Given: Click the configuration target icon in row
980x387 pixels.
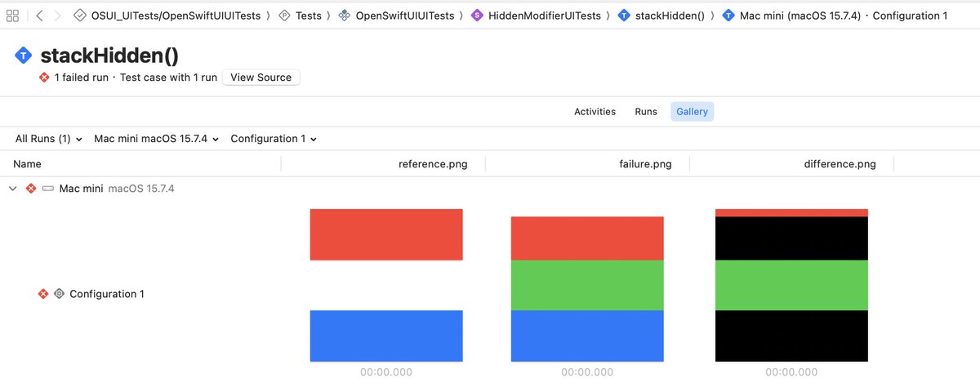Looking at the screenshot, I should [x=59, y=294].
